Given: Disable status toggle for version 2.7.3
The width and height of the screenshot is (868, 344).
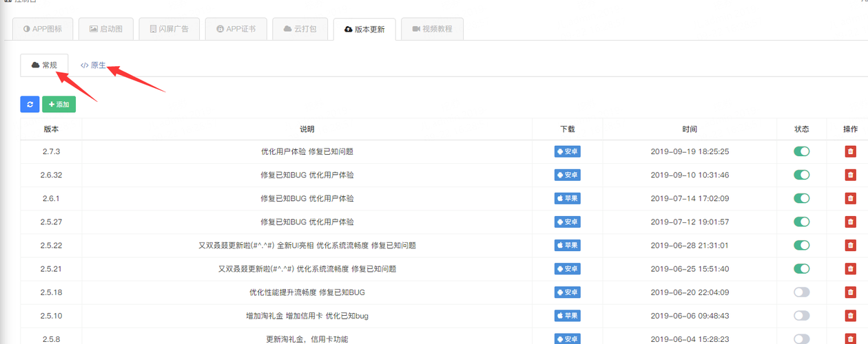Looking at the screenshot, I should (x=801, y=151).
